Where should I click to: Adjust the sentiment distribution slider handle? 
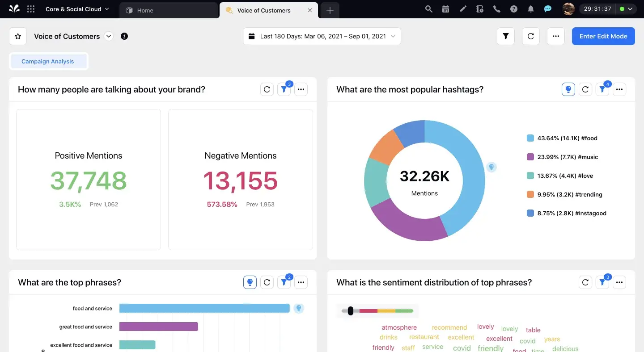[x=351, y=311]
